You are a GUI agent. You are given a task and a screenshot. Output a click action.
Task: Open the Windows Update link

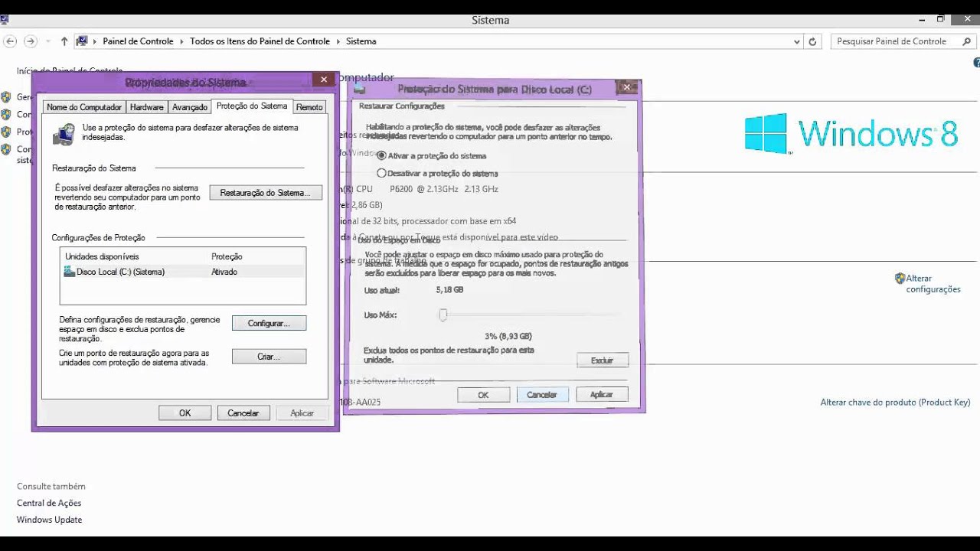49,520
